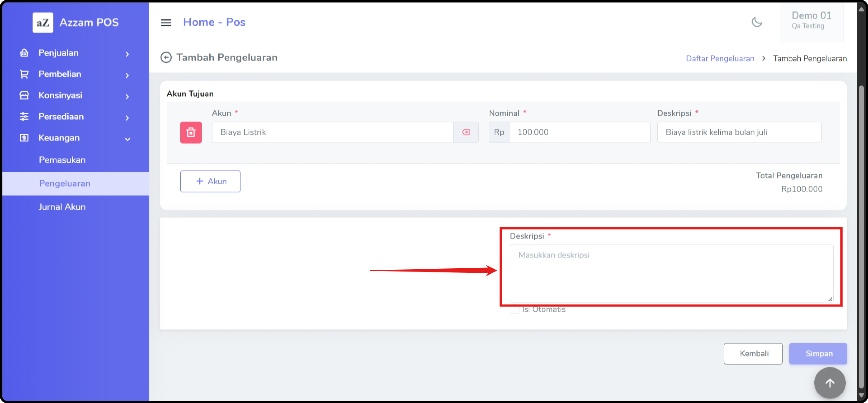Click the red trash delete account row button
The image size is (868, 403).
(x=191, y=132)
